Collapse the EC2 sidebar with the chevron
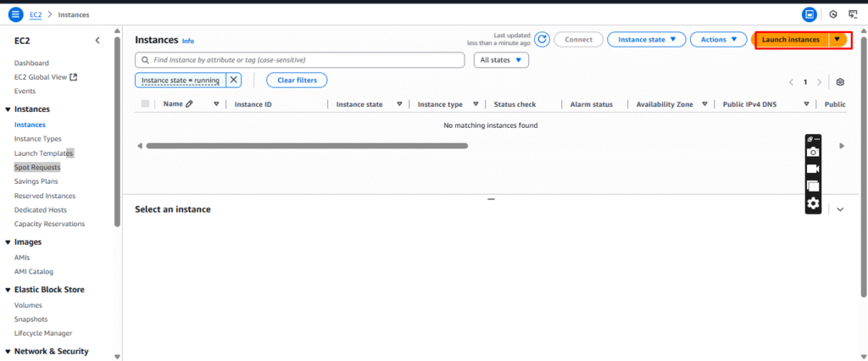The width and height of the screenshot is (868, 361). point(97,41)
